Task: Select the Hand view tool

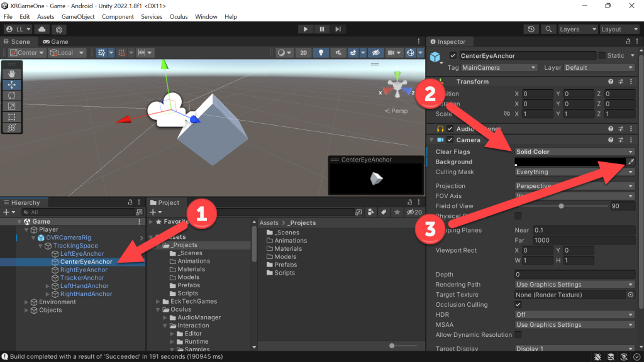Action: tap(11, 74)
